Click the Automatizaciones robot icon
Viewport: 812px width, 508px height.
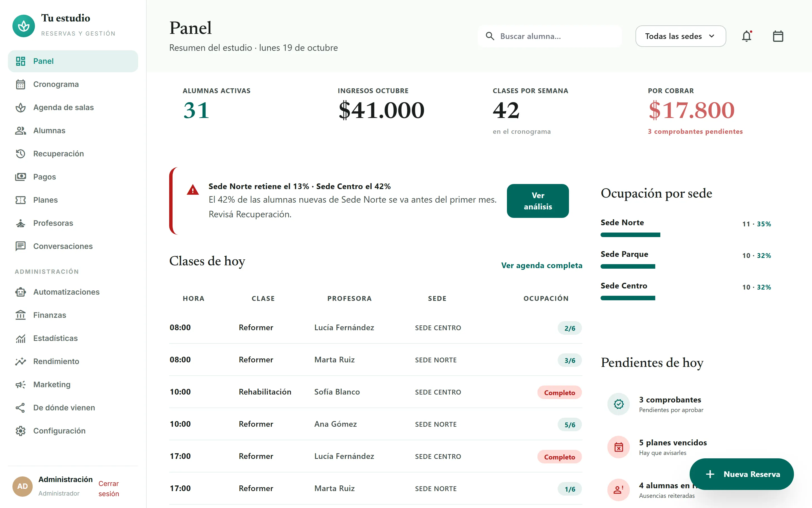click(21, 292)
